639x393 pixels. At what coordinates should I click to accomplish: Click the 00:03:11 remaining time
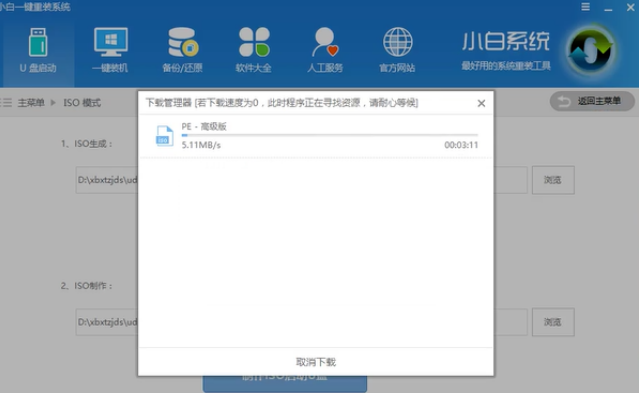point(461,145)
